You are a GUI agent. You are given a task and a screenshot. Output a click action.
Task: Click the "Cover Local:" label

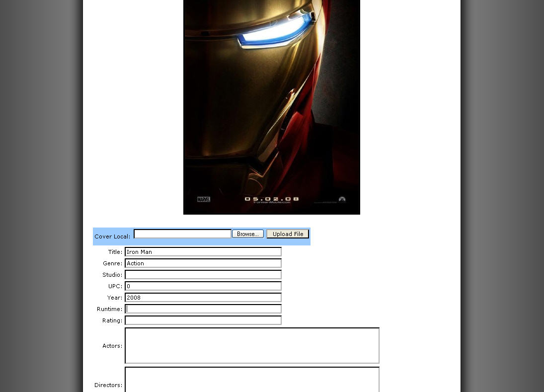click(x=112, y=236)
